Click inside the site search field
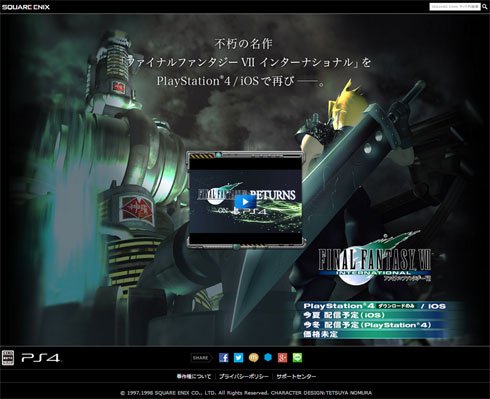 [x=455, y=6]
